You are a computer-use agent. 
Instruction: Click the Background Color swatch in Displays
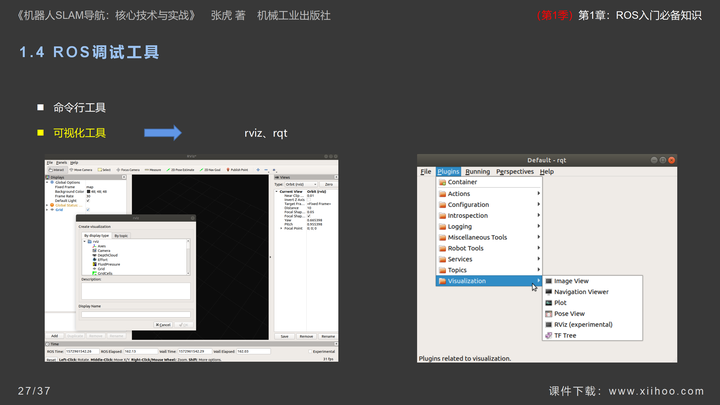click(x=88, y=191)
